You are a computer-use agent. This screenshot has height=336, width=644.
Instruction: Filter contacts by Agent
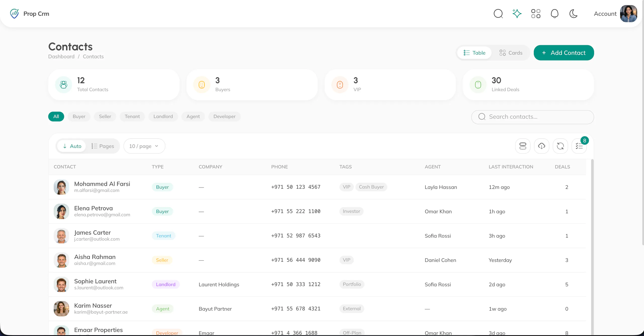pyautogui.click(x=193, y=116)
